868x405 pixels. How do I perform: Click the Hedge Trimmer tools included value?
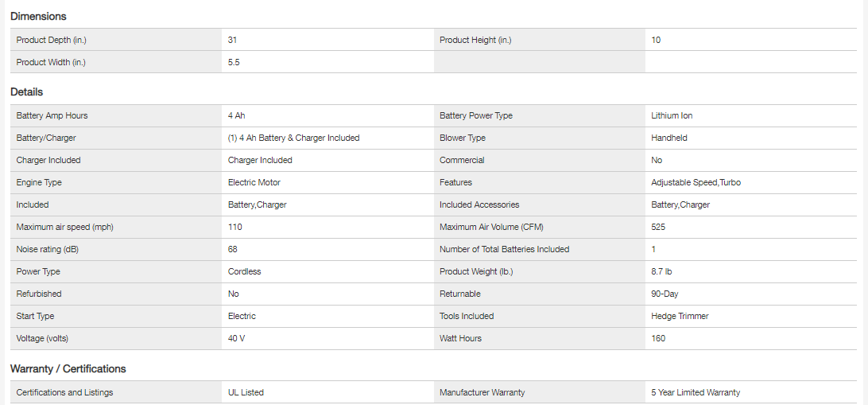tap(680, 316)
